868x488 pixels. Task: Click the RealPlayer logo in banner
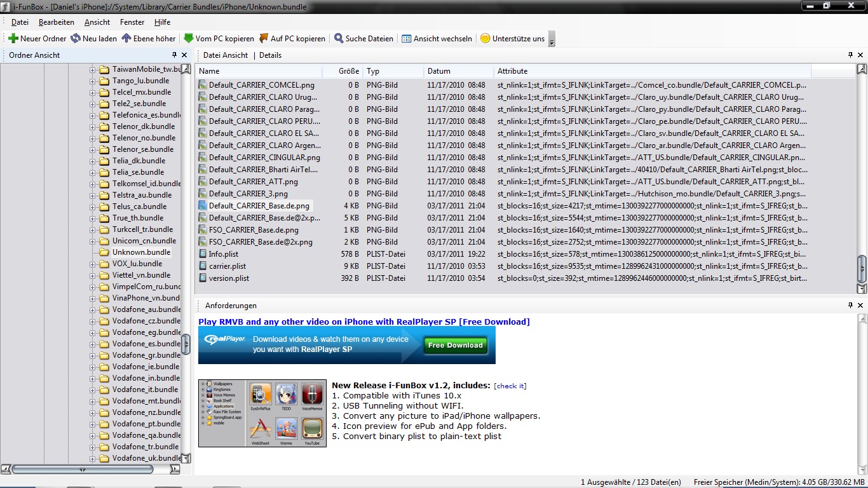(225, 339)
